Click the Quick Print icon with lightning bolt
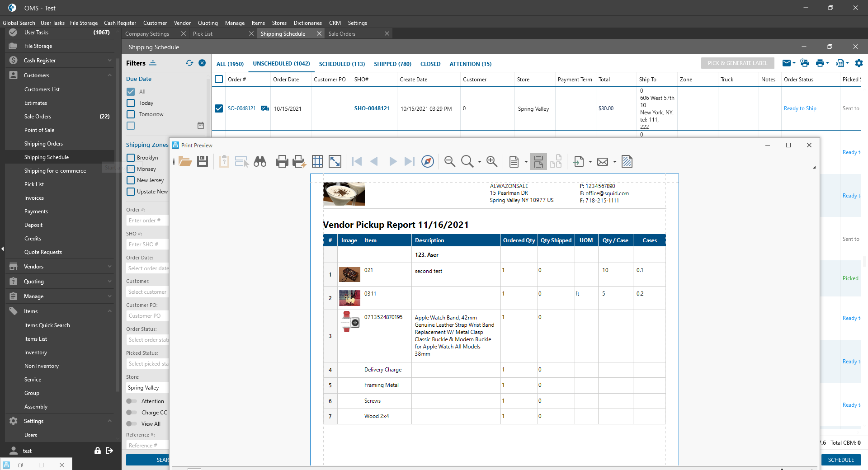Screen dimensions: 868x470 pos(299,161)
